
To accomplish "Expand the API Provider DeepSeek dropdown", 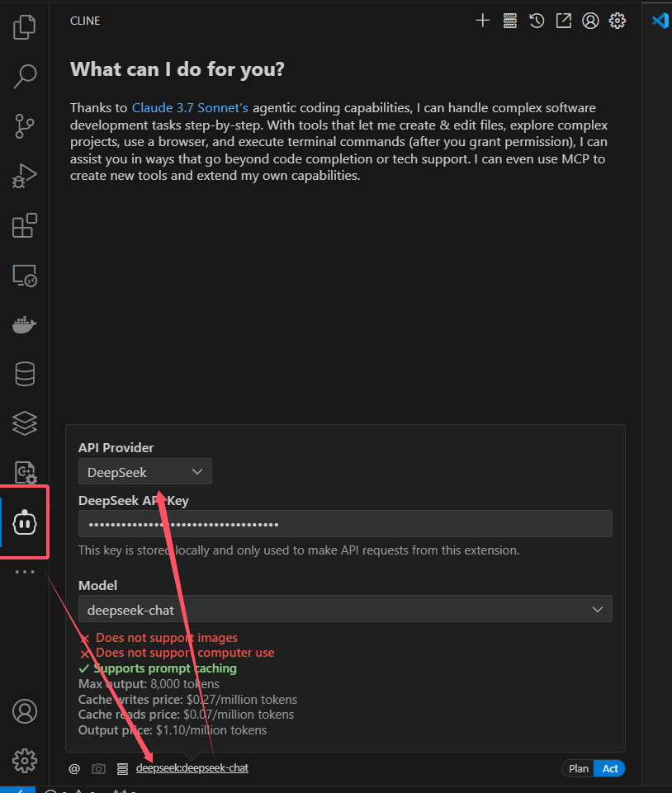I will pyautogui.click(x=144, y=471).
